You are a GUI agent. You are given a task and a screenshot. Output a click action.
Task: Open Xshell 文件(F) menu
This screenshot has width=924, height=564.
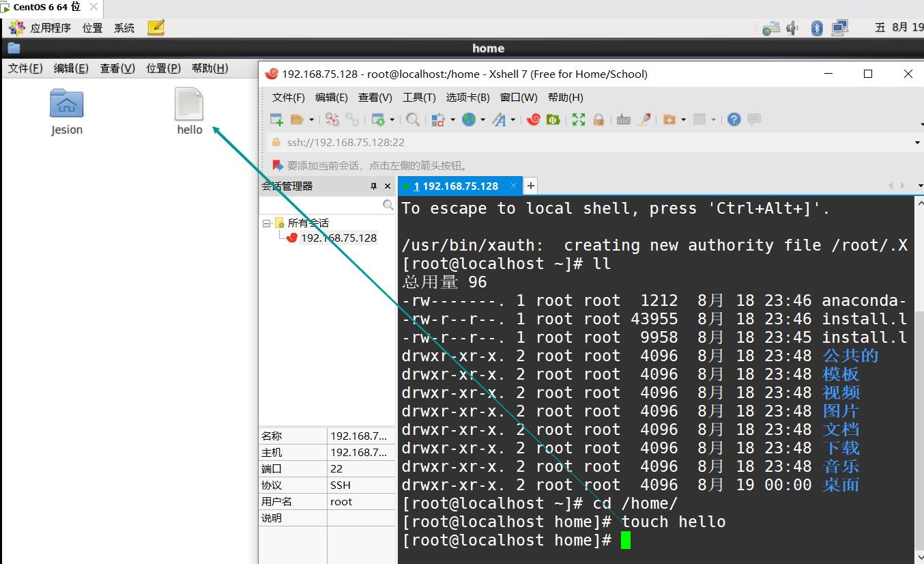(289, 97)
